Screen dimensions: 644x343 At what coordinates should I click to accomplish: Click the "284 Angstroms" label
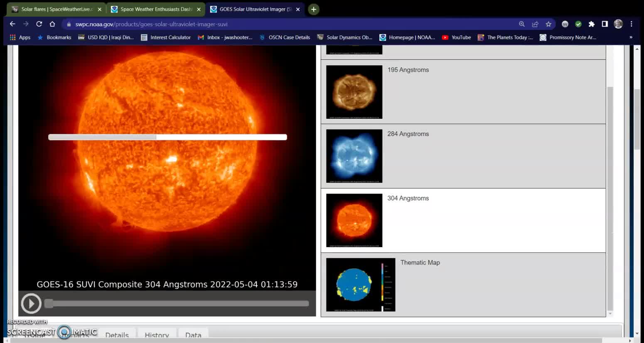pyautogui.click(x=408, y=134)
